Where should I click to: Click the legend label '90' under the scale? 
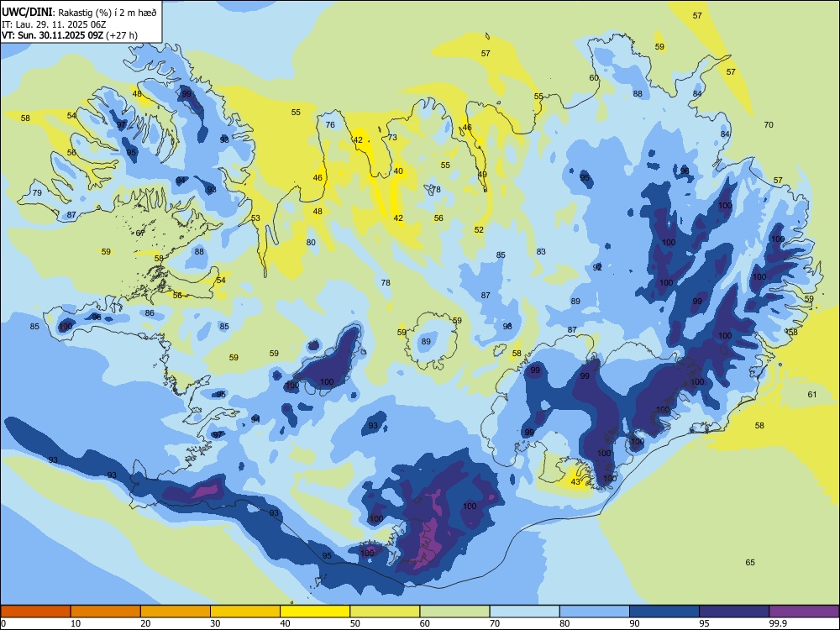634,623
